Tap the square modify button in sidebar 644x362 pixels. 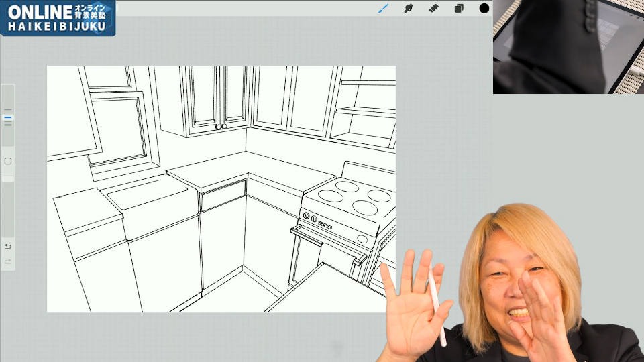point(8,161)
